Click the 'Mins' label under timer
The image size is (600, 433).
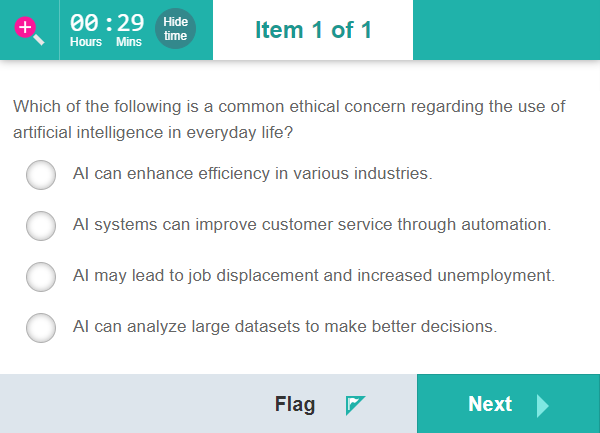129,42
